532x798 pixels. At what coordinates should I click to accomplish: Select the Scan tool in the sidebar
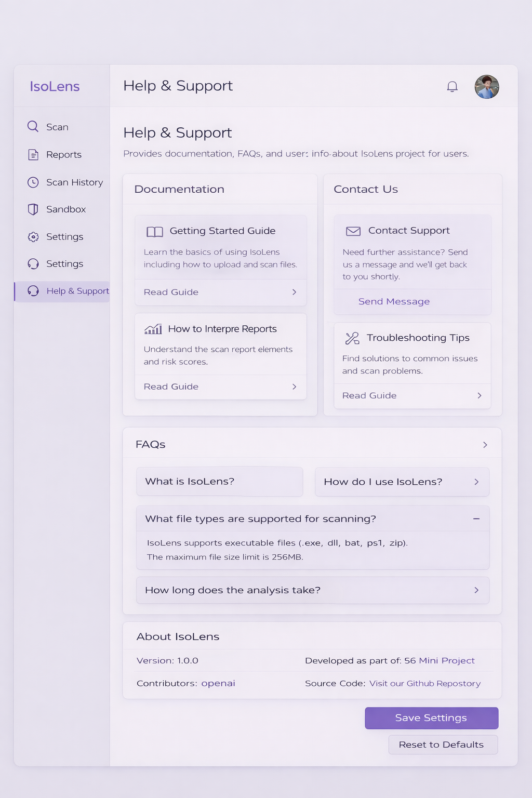32,126
